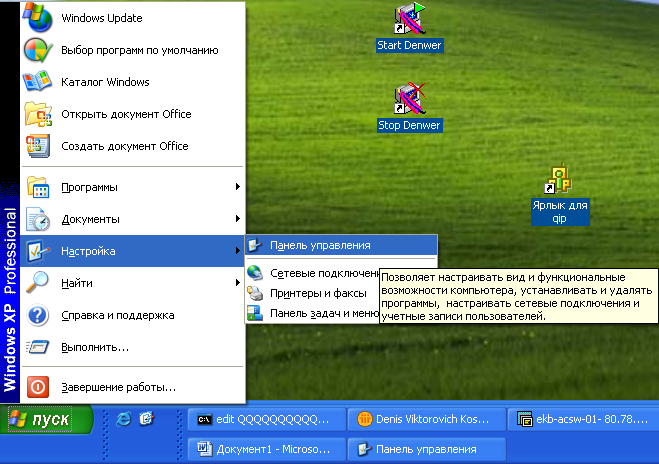Click the Outlook Express quick launch icon
This screenshot has width=659, height=464.
147,419
